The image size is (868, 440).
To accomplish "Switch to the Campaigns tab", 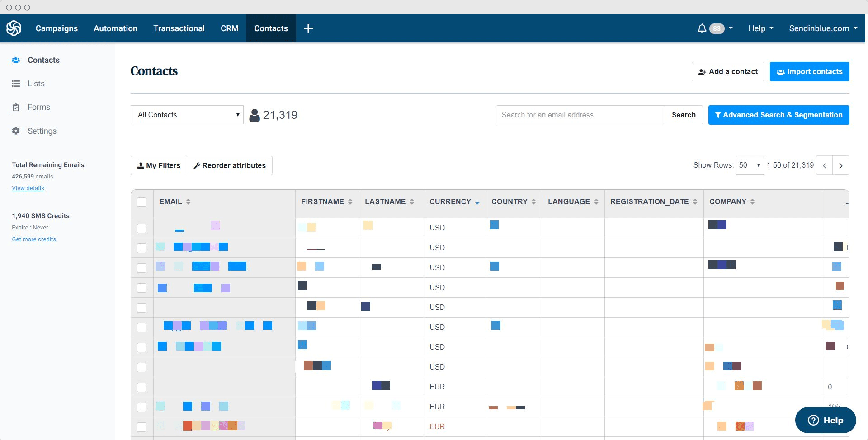I will click(x=56, y=28).
